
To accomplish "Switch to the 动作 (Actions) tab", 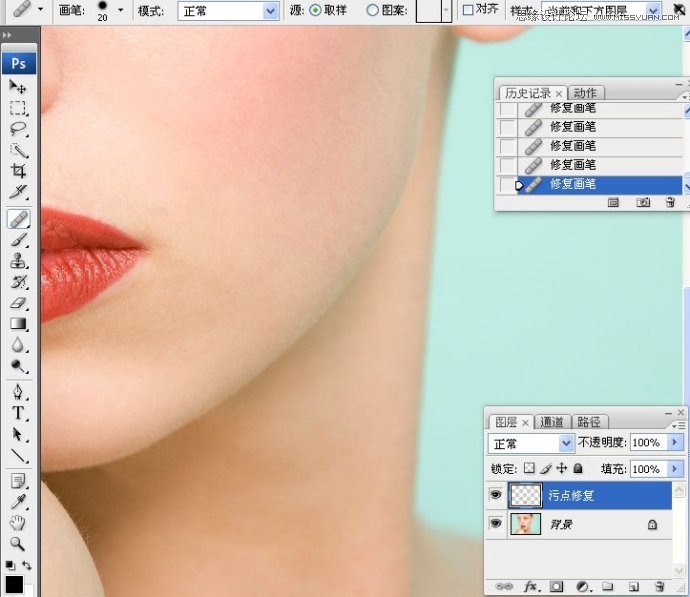I will tap(585, 93).
